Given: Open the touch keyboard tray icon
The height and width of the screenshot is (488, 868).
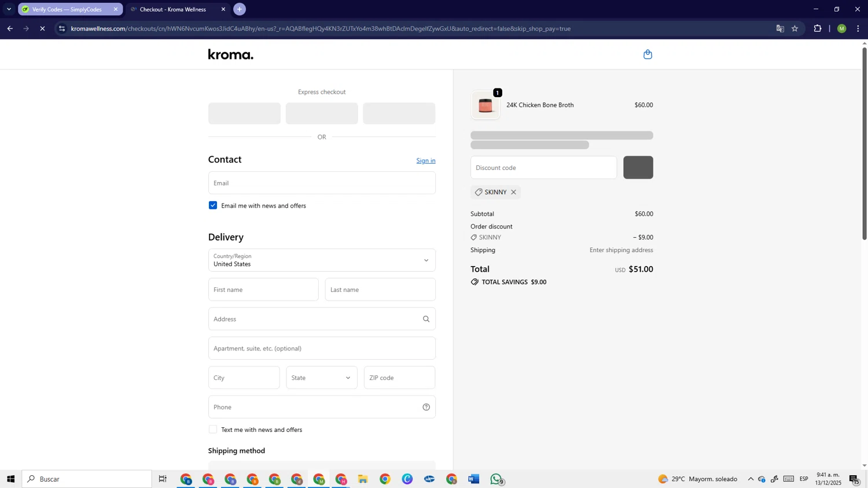Looking at the screenshot, I should [789, 479].
